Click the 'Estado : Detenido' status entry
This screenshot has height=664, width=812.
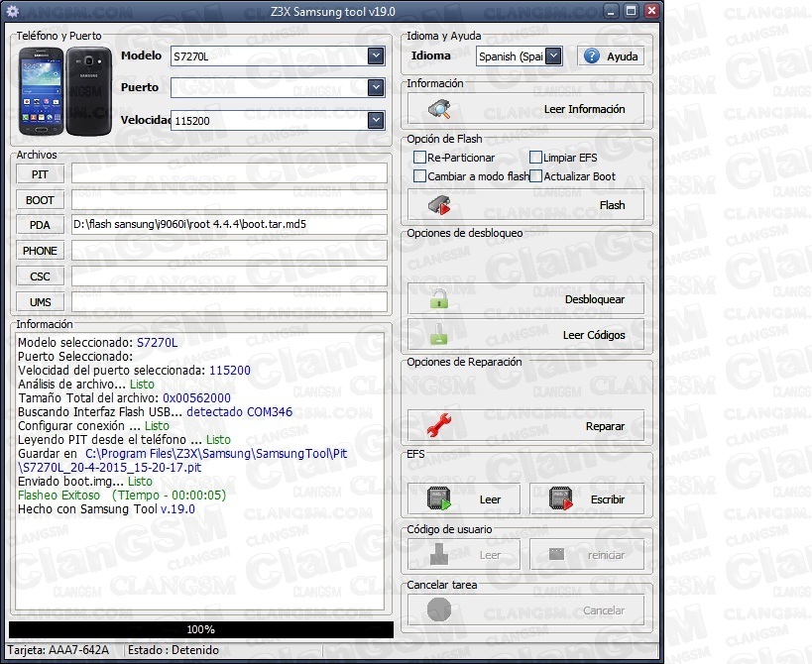[174, 650]
